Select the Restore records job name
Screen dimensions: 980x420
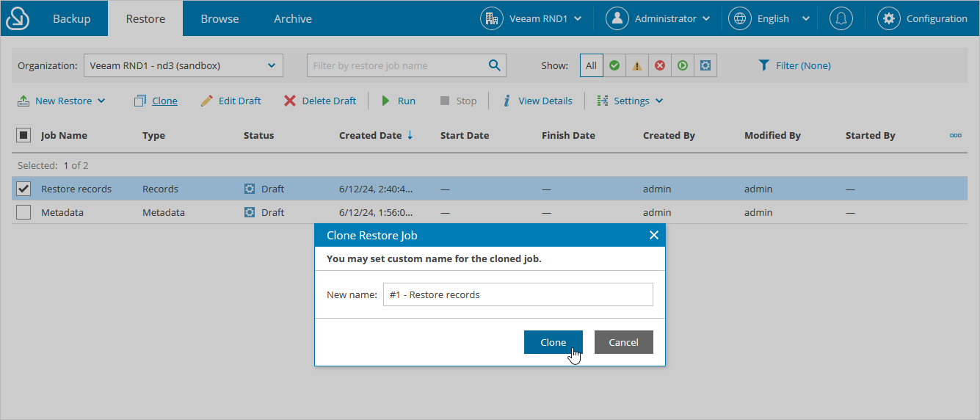(76, 189)
